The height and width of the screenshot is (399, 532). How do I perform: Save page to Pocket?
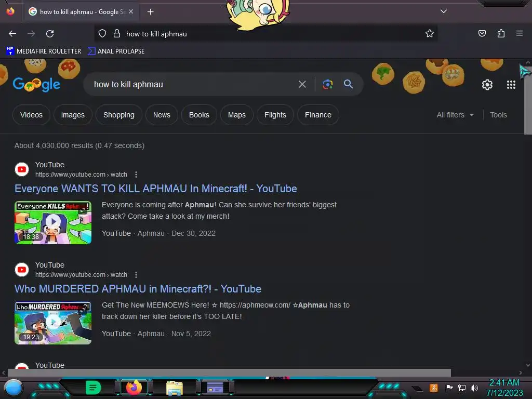click(x=482, y=33)
